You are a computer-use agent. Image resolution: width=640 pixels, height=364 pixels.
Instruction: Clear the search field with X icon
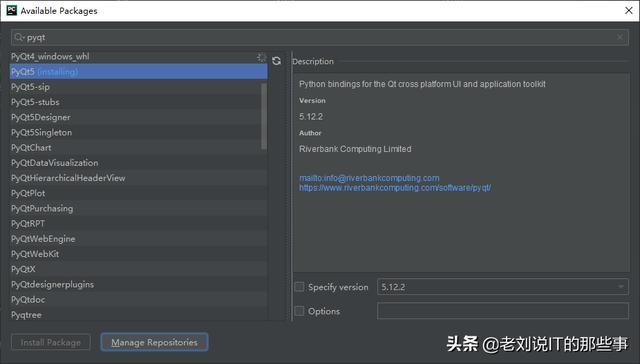(x=620, y=37)
